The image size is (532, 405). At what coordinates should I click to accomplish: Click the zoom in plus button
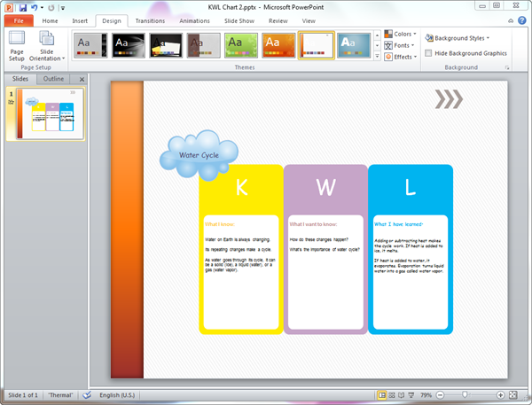tap(501, 394)
